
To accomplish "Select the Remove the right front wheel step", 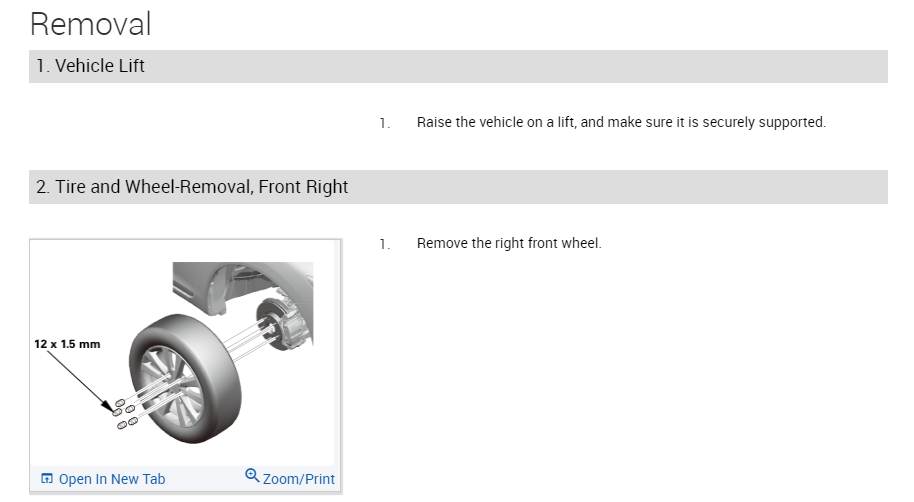I will [x=509, y=243].
